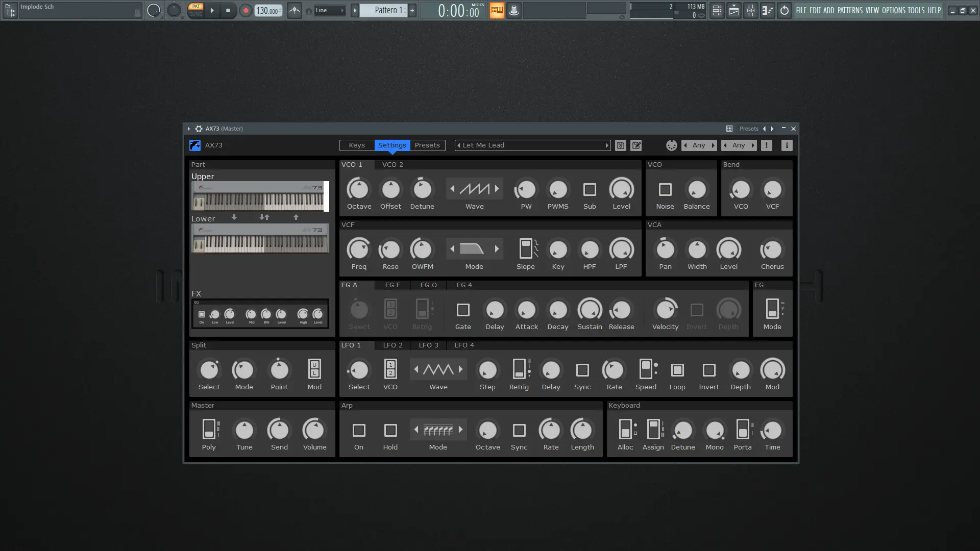The height and width of the screenshot is (551, 980).
Task: Click the randomize dice icon
Action: pyautogui.click(x=671, y=145)
